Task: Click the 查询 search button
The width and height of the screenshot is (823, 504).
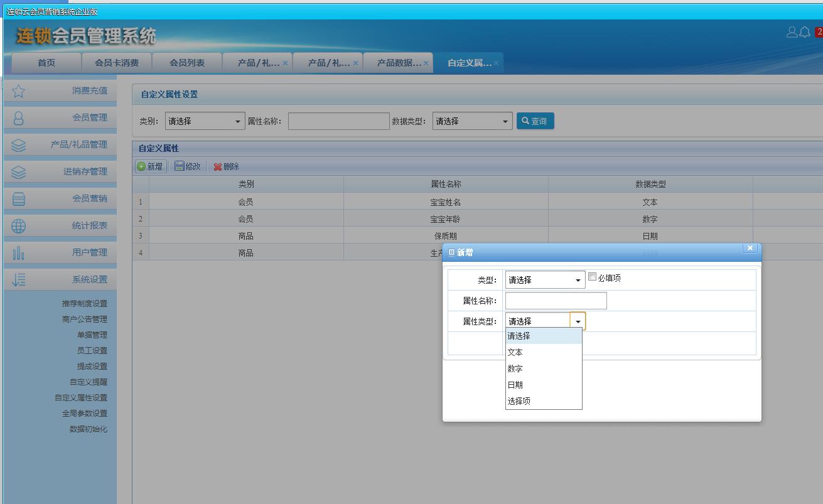Action: (535, 121)
